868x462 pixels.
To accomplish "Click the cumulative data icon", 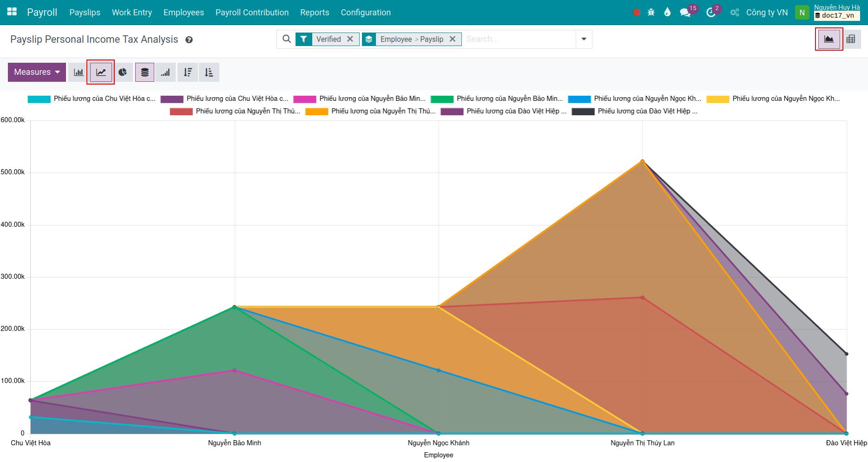I will click(165, 72).
